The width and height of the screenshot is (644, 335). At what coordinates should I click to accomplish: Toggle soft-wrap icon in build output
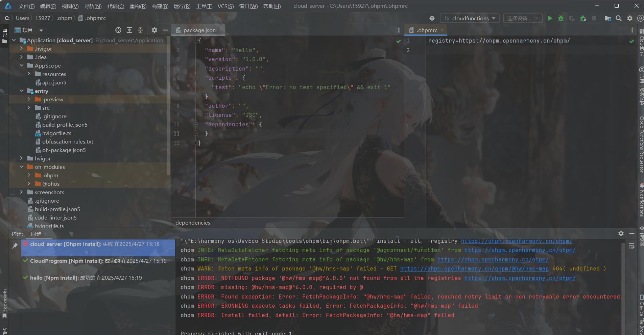click(x=631, y=246)
